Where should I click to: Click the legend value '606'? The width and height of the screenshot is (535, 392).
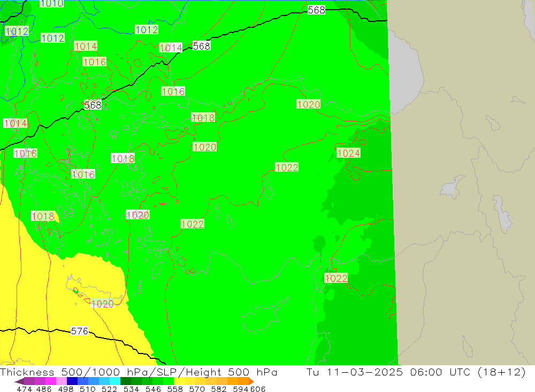[x=258, y=389]
